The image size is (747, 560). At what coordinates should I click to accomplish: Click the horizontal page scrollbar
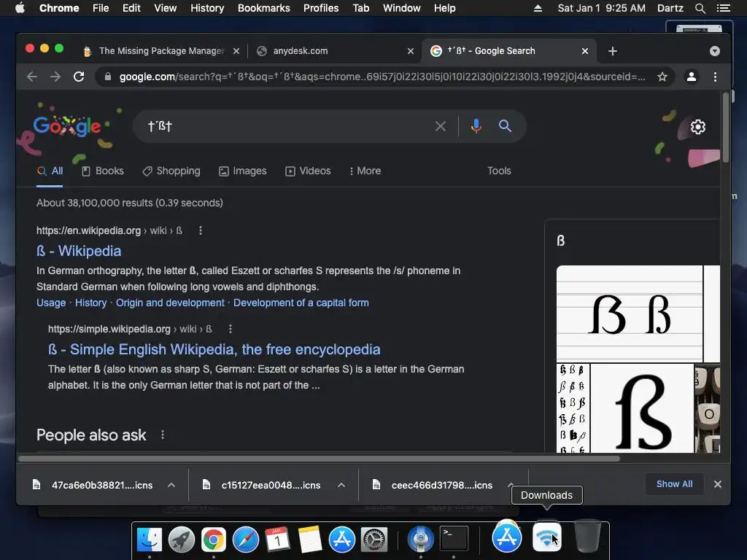320,459
